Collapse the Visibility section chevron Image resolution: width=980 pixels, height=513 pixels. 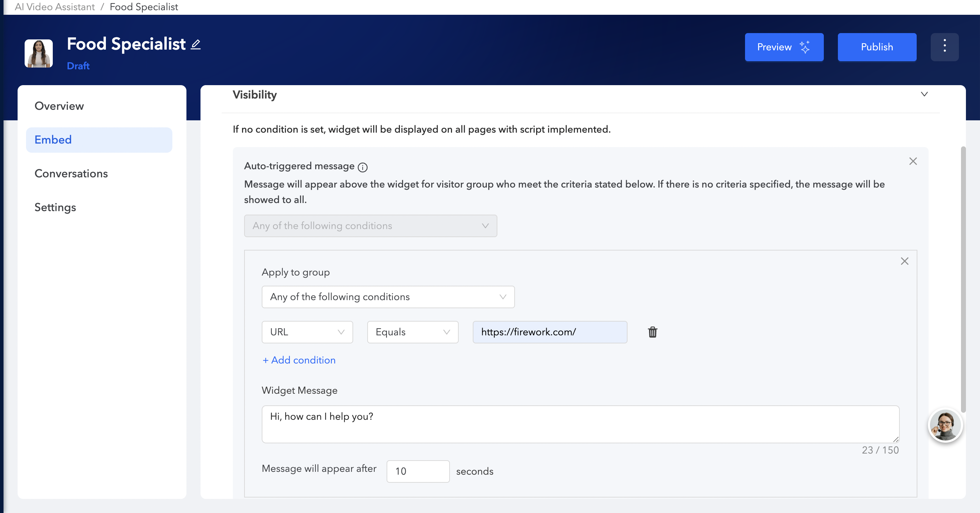924,94
